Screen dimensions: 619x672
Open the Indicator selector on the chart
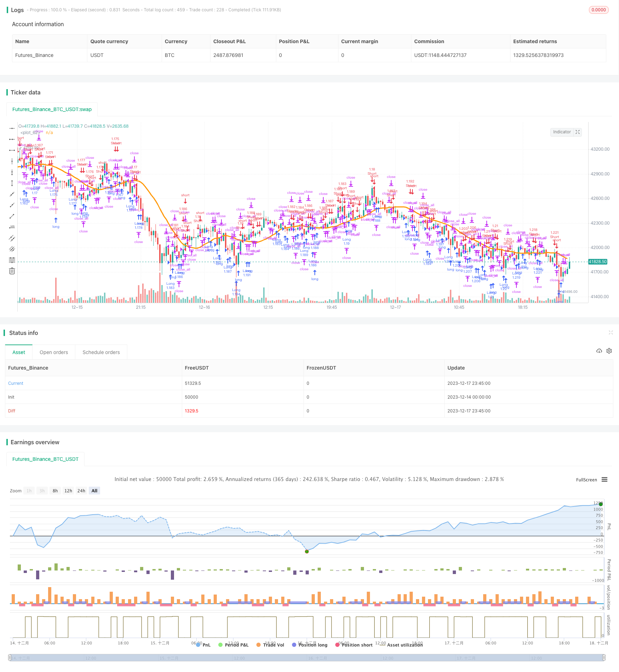(x=562, y=132)
